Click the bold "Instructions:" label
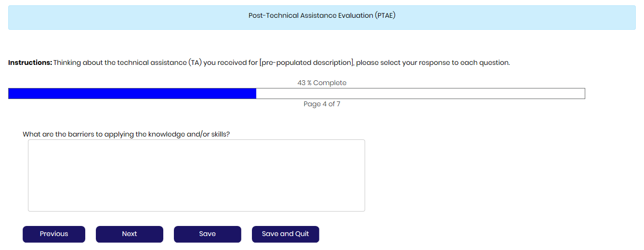Image resolution: width=644 pixels, height=250 pixels. click(x=30, y=63)
